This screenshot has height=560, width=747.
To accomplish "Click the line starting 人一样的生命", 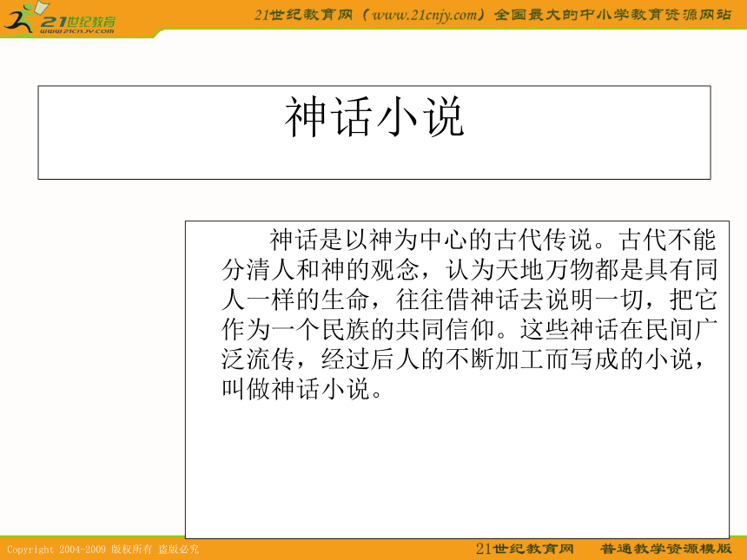I will point(469,300).
